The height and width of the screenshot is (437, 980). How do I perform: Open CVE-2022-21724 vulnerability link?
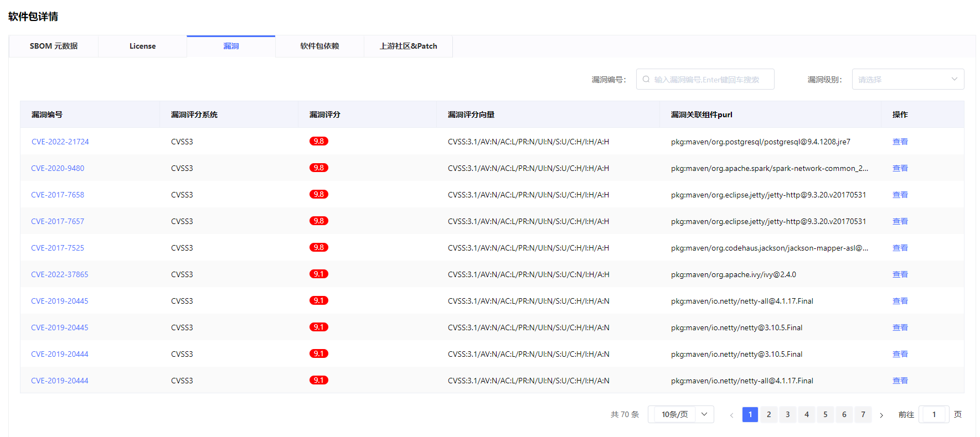[x=60, y=142]
